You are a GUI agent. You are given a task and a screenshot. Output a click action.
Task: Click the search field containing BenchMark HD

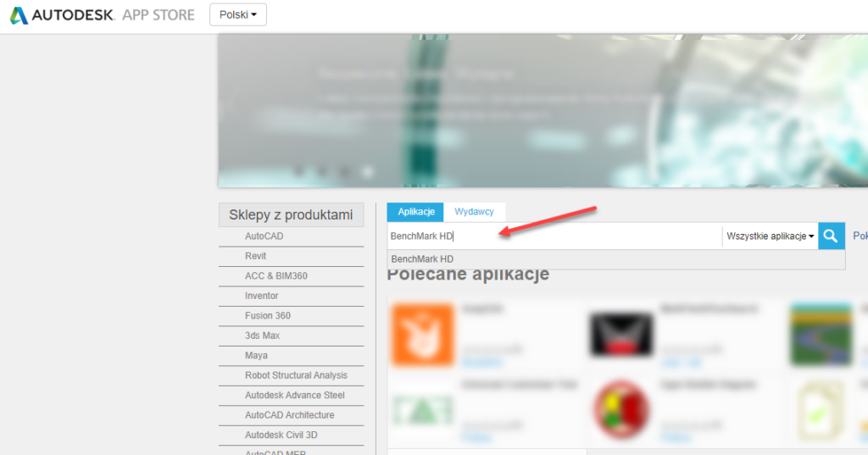[x=551, y=236]
